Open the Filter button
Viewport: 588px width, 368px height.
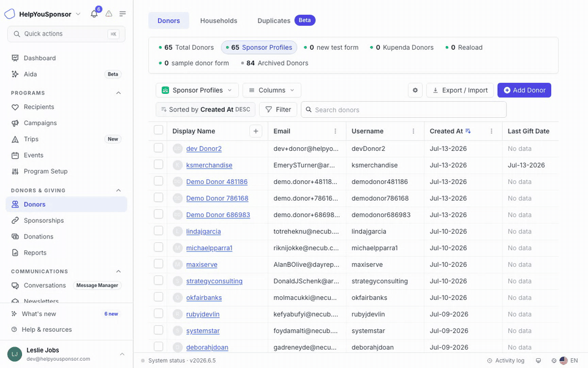pyautogui.click(x=278, y=110)
